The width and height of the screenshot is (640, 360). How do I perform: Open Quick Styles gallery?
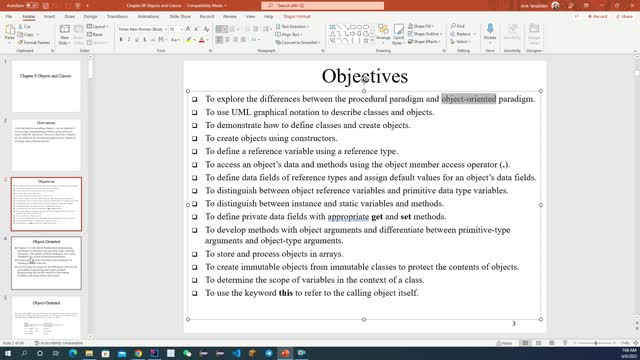click(x=398, y=34)
